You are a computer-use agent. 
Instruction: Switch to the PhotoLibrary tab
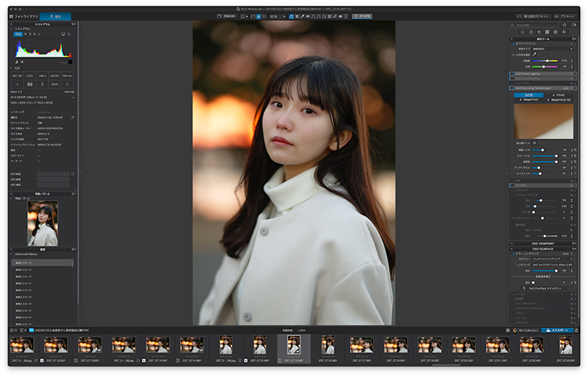(24, 16)
